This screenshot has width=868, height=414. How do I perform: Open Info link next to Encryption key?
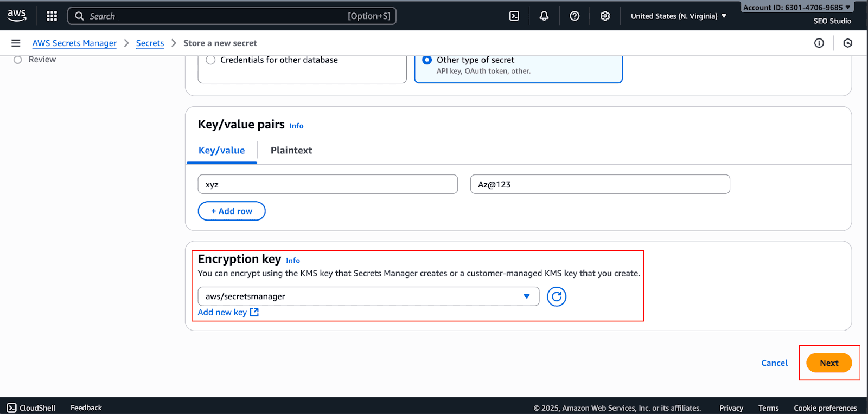coord(293,261)
